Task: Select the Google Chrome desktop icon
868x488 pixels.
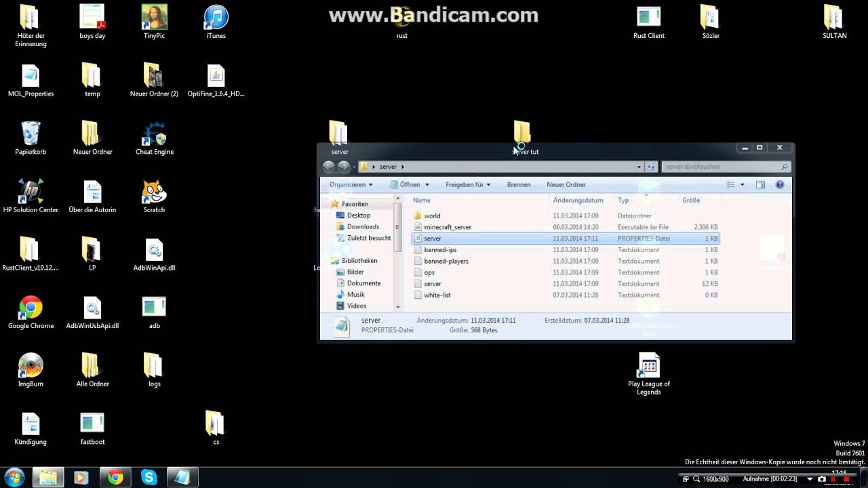Action: pyautogui.click(x=31, y=312)
